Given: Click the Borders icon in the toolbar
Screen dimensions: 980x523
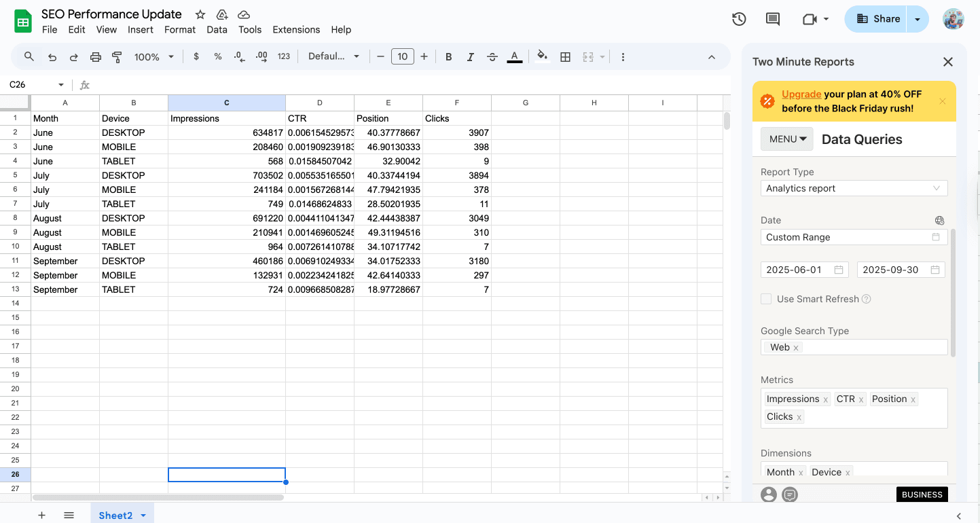Looking at the screenshot, I should point(565,56).
